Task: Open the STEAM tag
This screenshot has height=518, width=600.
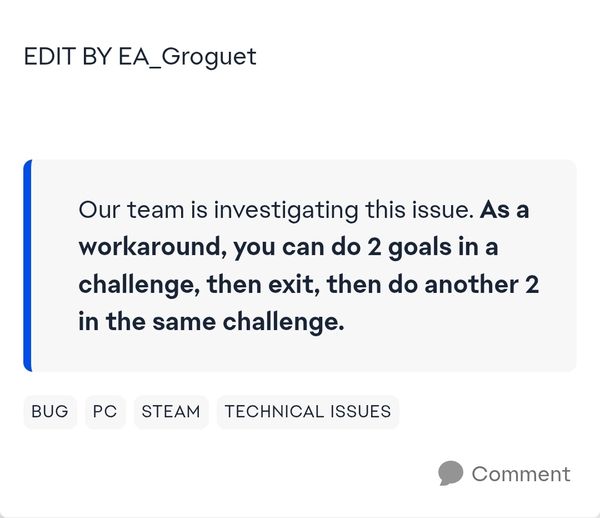Action: [171, 411]
